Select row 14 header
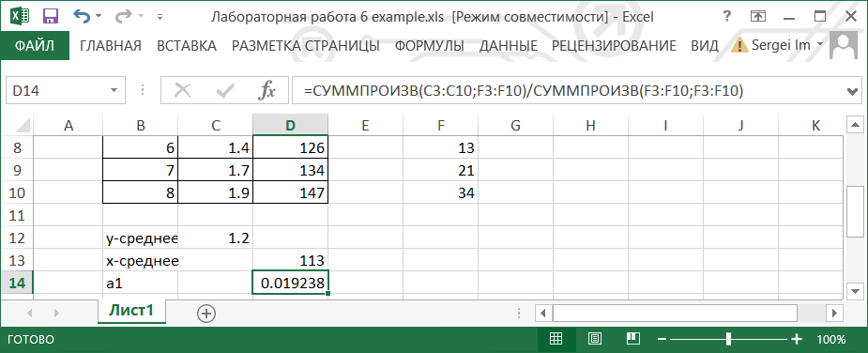868x353 pixels. (17, 283)
